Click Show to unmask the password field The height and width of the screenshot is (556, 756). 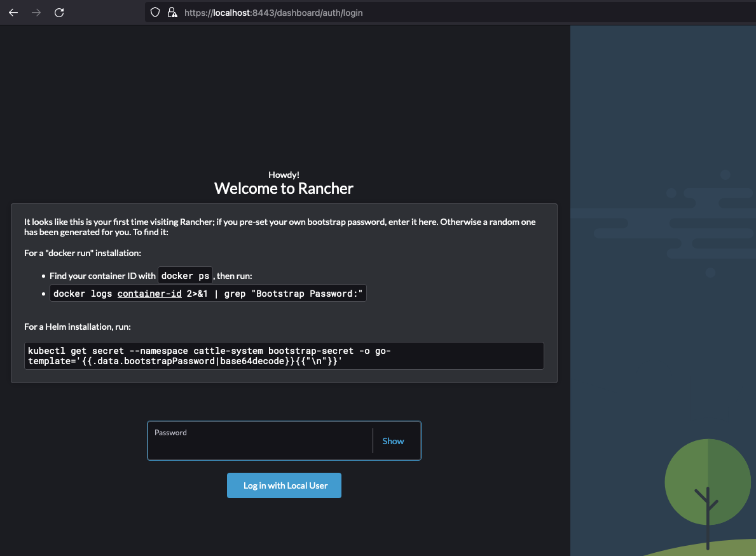coord(393,440)
